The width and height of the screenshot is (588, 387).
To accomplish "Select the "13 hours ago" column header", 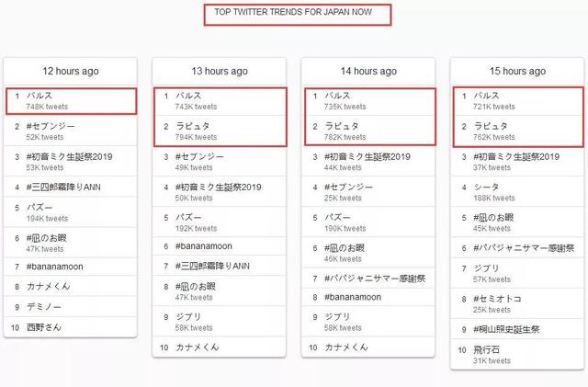I will [x=220, y=71].
